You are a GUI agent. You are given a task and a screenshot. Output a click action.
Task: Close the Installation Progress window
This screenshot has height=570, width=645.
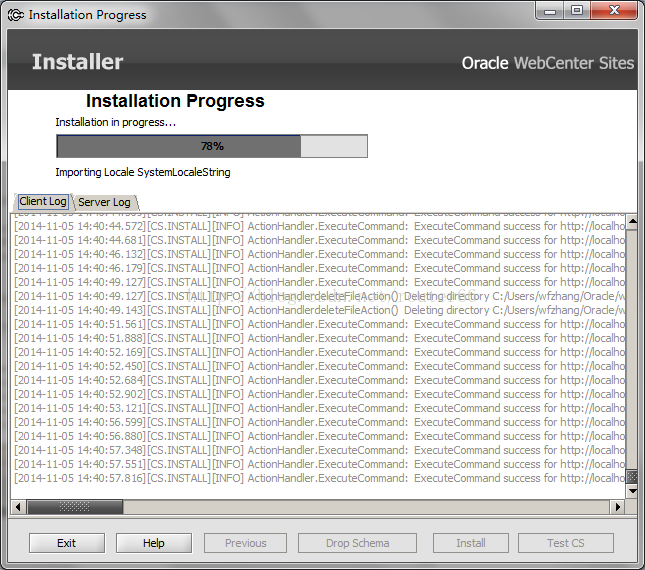(614, 11)
